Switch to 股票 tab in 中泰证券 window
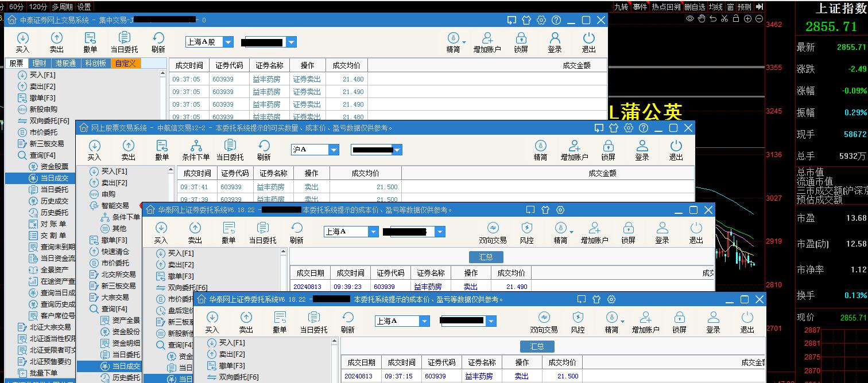Screen dimensions: 868x383 17,64
